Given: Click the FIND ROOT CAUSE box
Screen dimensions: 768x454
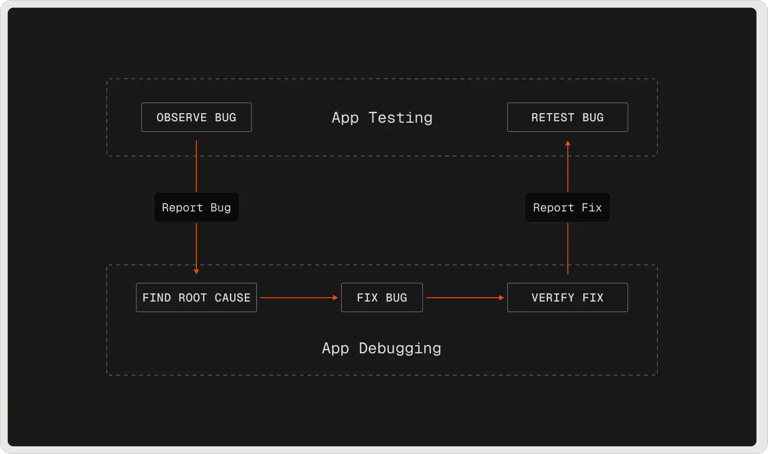Looking at the screenshot, I should pyautogui.click(x=196, y=297).
